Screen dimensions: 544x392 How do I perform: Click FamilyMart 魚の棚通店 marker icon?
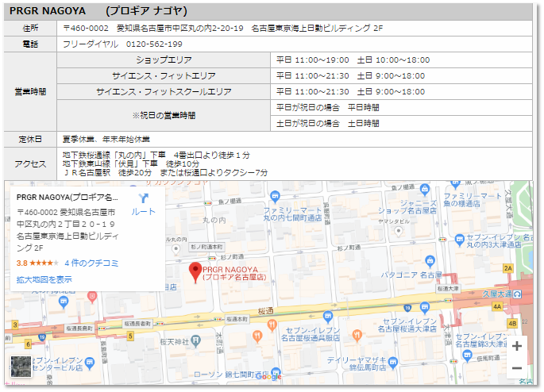[455, 184]
